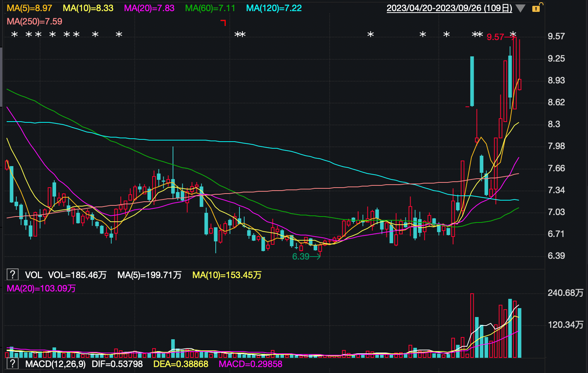The image size is (588, 373).
Task: Toggle the MA(5)=8.97 moving average line
Action: (x=30, y=8)
